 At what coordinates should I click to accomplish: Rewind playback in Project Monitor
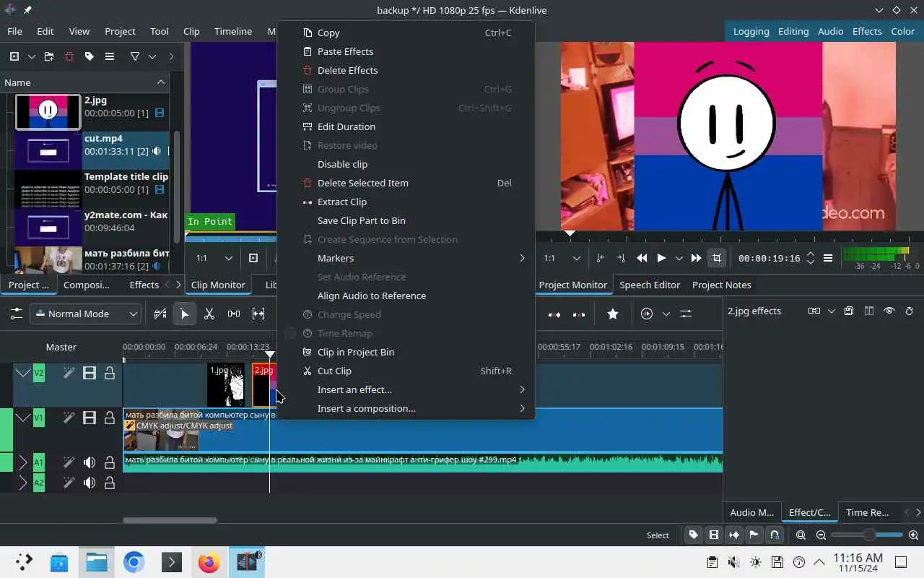(x=642, y=258)
